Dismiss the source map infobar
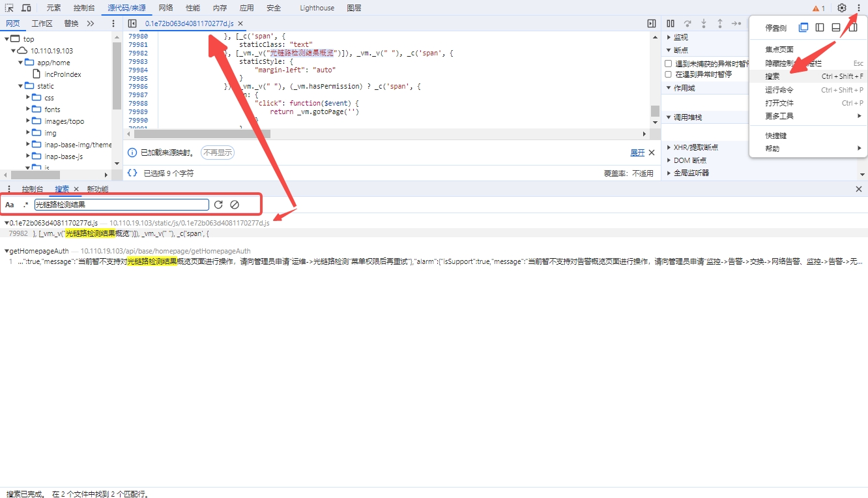The height and width of the screenshot is (498, 868). pos(652,153)
